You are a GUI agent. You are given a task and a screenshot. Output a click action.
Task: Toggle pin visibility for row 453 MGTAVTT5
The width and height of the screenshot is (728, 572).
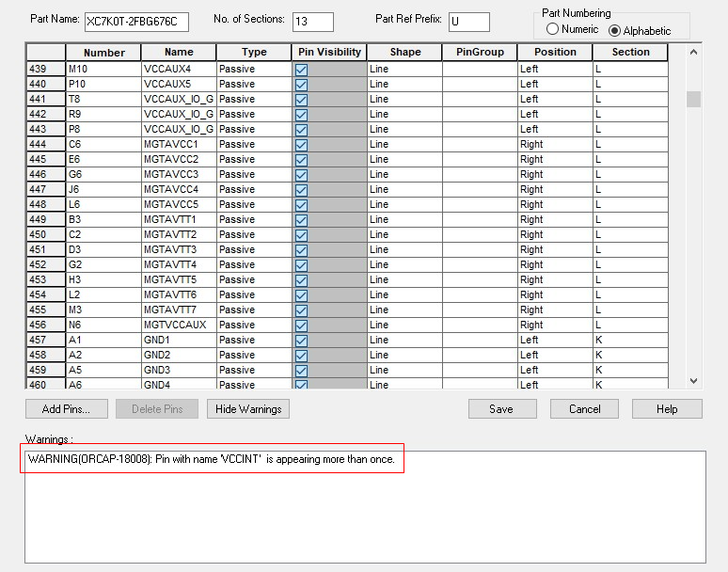[x=301, y=280]
